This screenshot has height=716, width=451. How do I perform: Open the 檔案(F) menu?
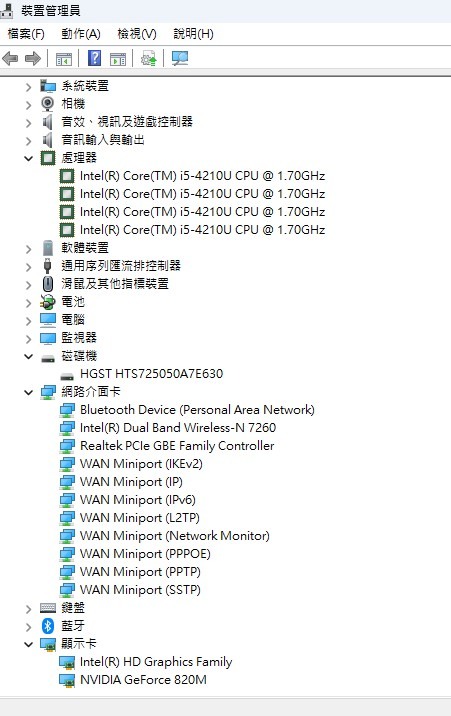click(26, 34)
